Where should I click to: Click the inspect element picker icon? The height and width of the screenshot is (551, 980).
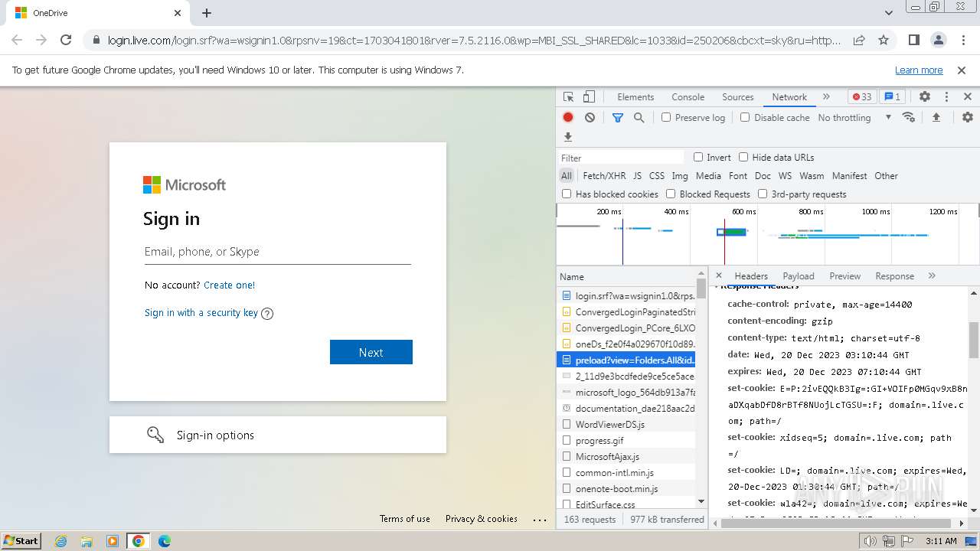(568, 97)
